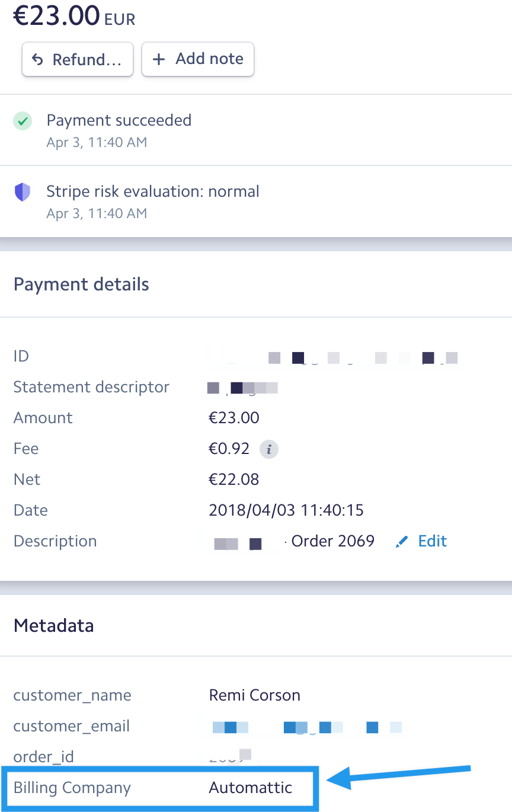Click the Stripe risk evaluation: normal text

[x=153, y=191]
